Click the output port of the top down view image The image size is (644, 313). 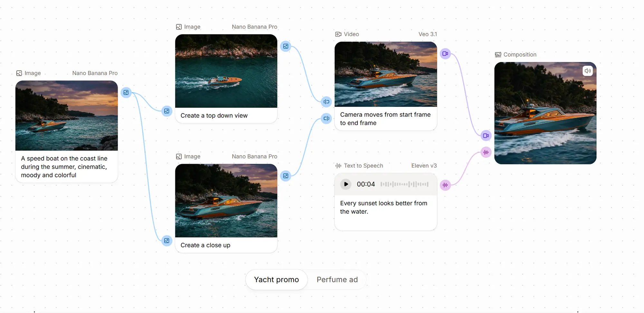pos(286,46)
